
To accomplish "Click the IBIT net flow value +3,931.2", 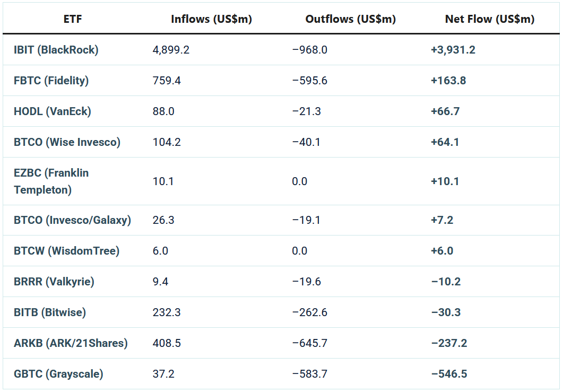I will pos(453,50).
